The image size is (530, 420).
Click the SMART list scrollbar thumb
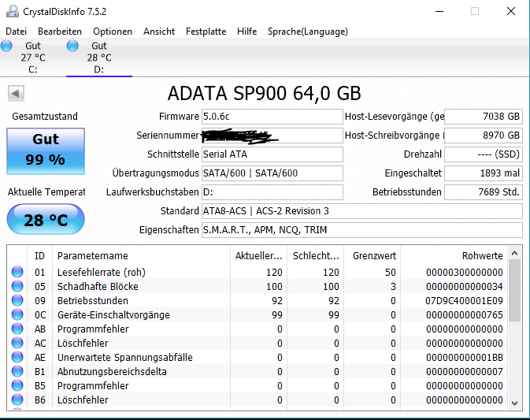pyautogui.click(x=514, y=291)
